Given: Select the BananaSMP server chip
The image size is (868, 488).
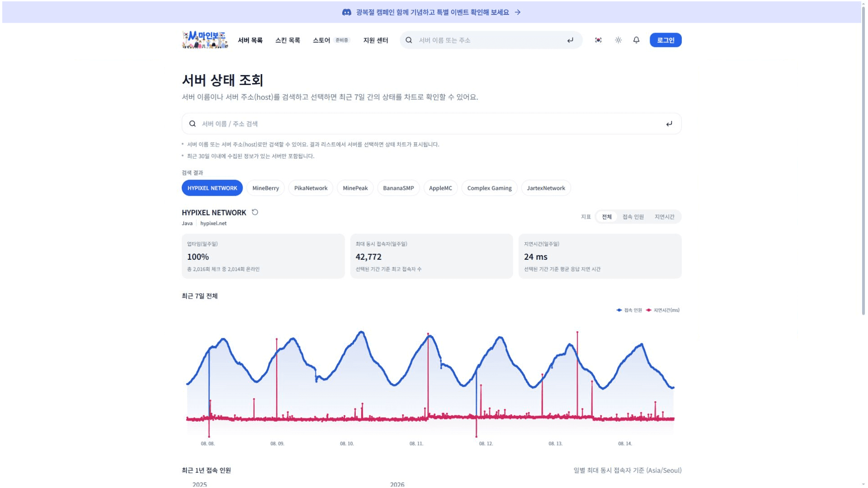Looking at the screenshot, I should [x=398, y=188].
